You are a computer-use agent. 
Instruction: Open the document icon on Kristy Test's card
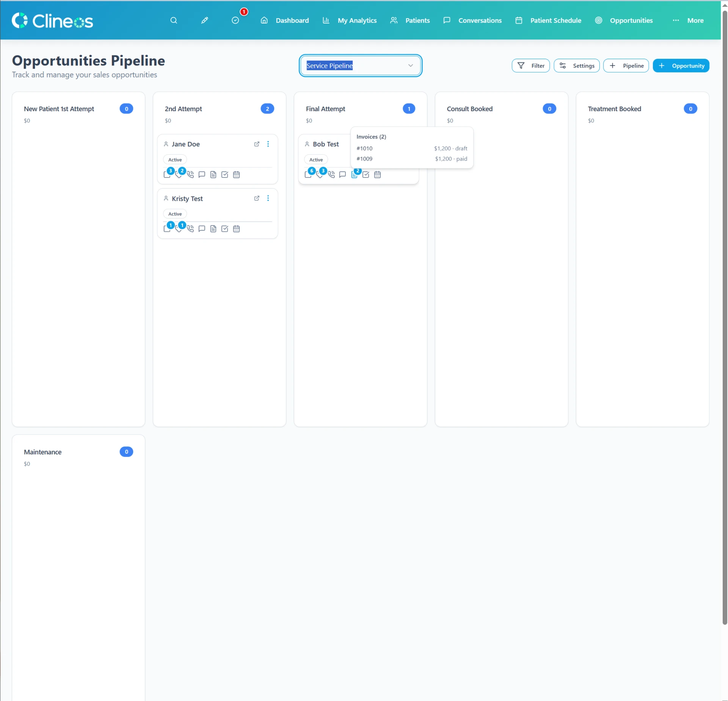(x=213, y=229)
